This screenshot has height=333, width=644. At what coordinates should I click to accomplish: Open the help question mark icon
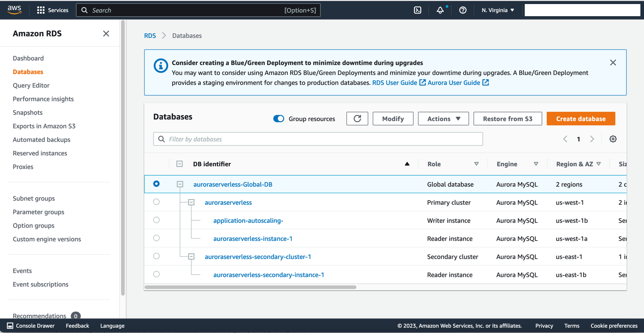(463, 10)
